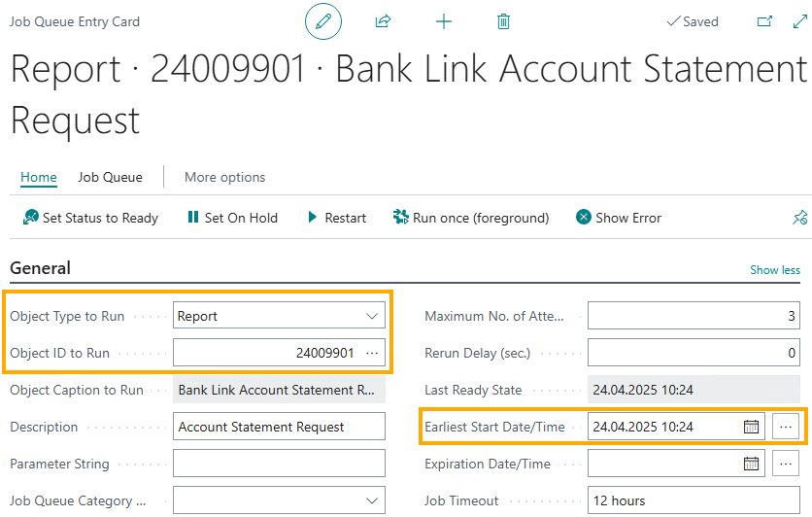Click Last Ready State value
This screenshot has width=812, height=517.
[694, 390]
